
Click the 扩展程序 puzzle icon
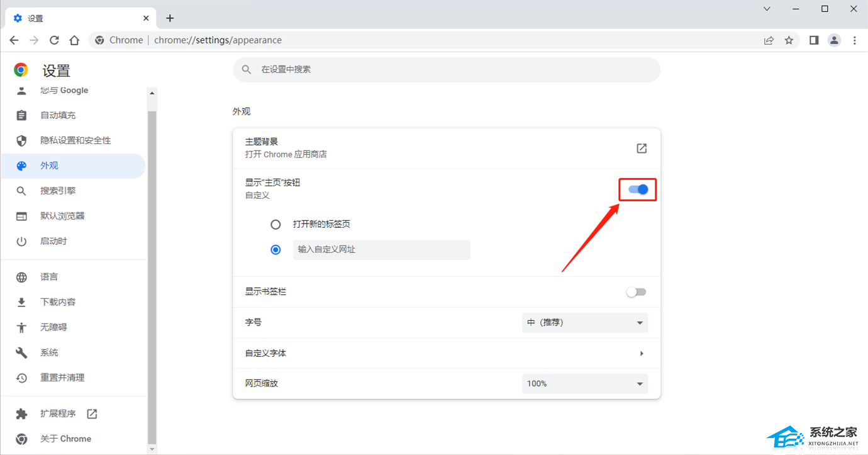coord(21,413)
